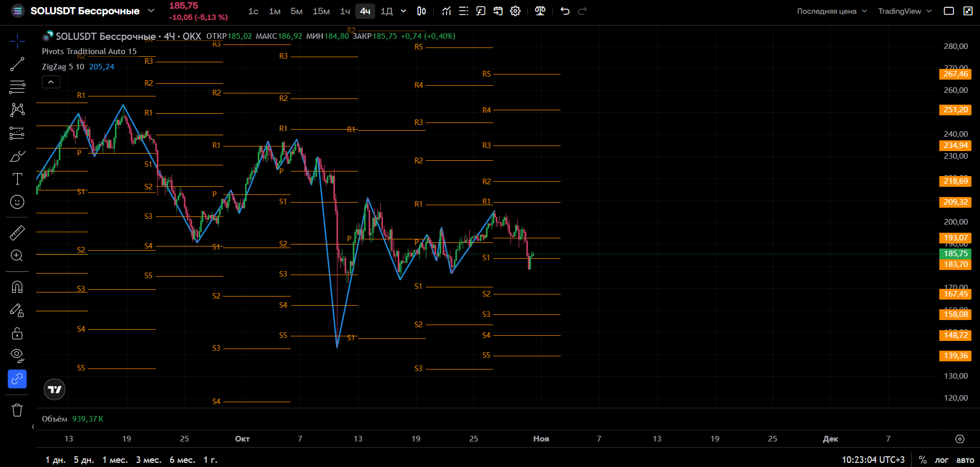
Task: Click the calendar with arrow toolbar icon
Action: 498,11
